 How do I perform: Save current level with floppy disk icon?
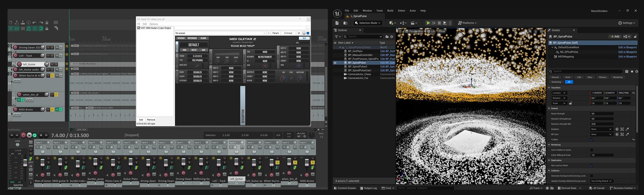coord(337,23)
